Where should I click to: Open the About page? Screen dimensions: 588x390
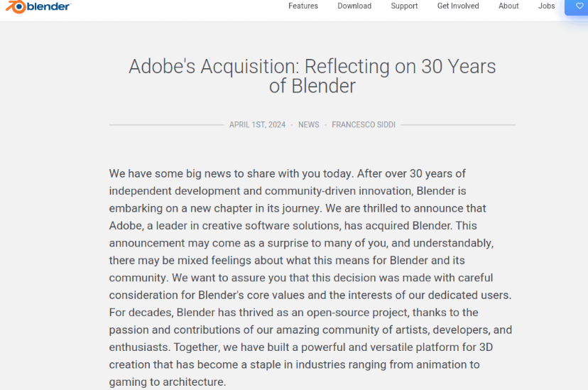pos(508,6)
